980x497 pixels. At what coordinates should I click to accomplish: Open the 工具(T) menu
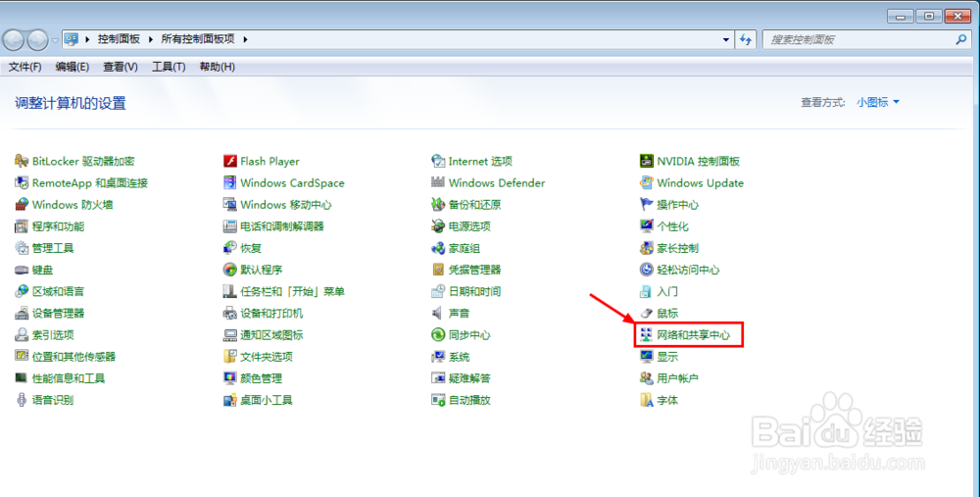169,67
